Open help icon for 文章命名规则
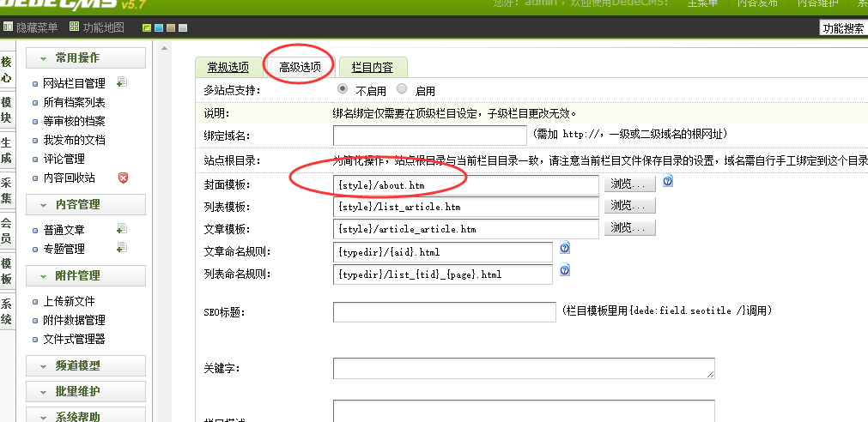This screenshot has width=868, height=422. tap(565, 248)
